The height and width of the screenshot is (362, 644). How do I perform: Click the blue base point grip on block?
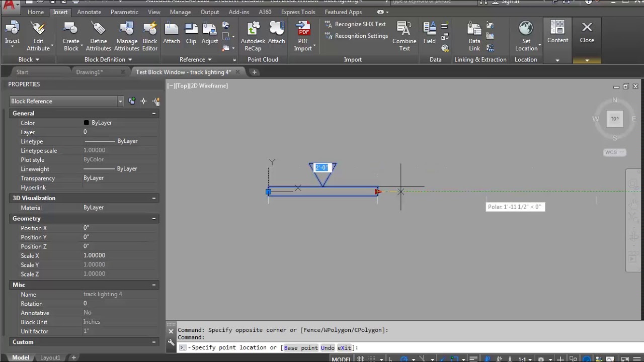pos(269,192)
